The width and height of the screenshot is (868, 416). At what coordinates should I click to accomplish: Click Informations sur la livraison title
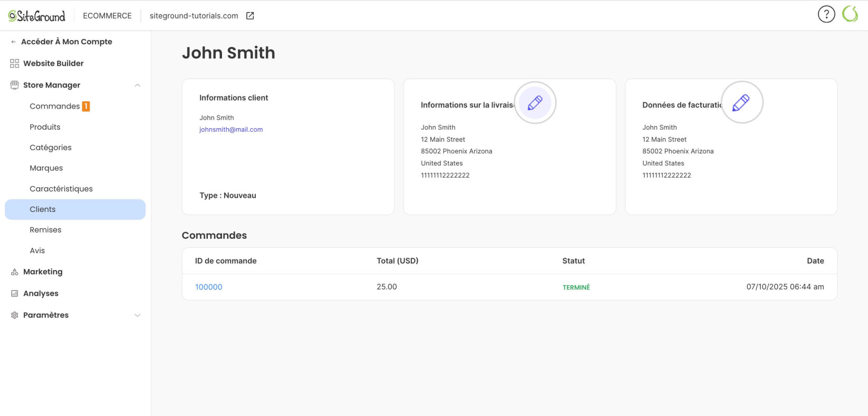coord(467,105)
